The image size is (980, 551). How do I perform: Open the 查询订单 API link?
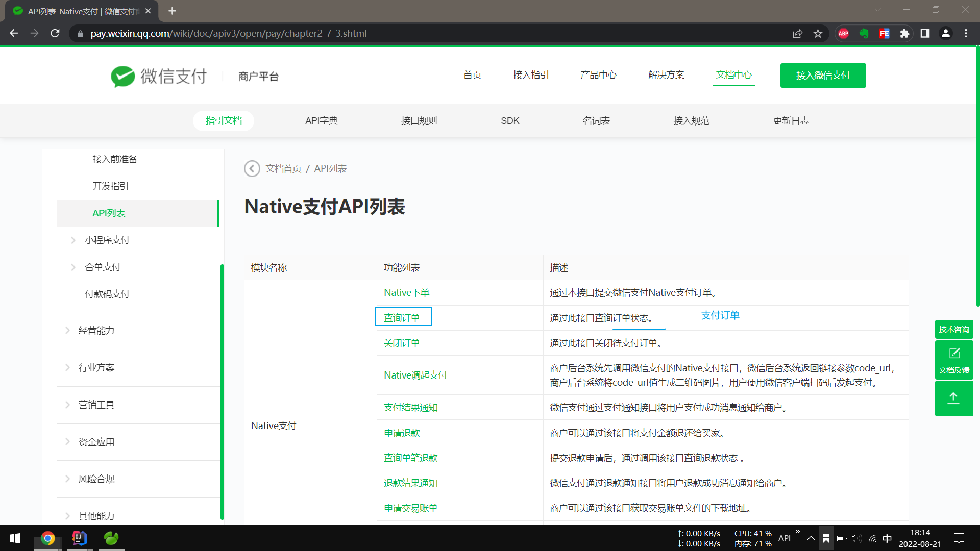(402, 318)
